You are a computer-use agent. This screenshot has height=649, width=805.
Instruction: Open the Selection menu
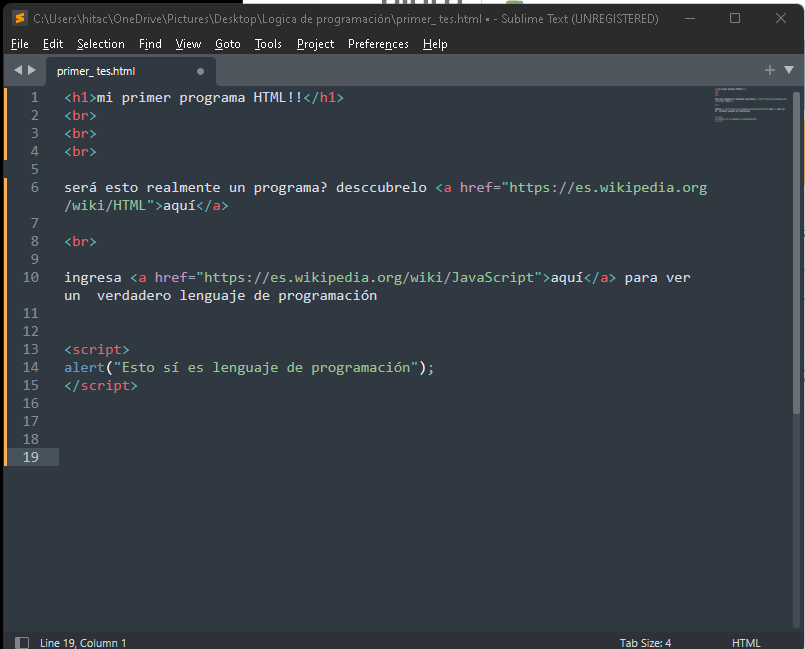101,44
